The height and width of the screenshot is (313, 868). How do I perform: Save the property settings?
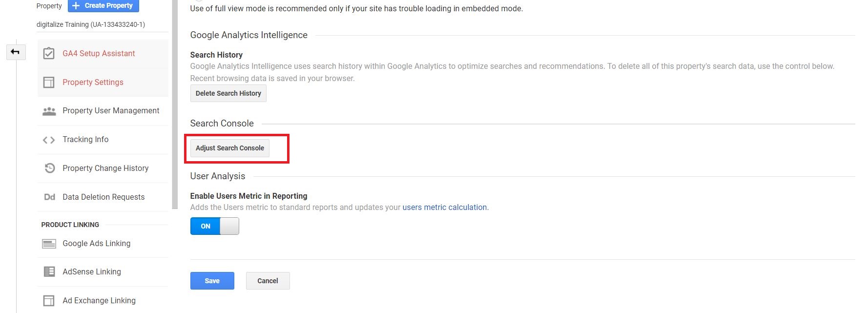pos(212,281)
